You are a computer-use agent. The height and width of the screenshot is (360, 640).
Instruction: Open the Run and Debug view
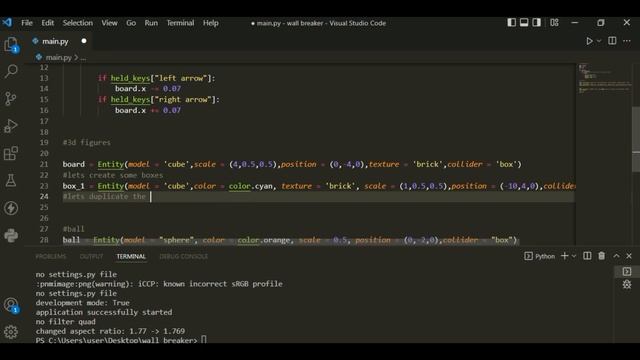(11, 126)
